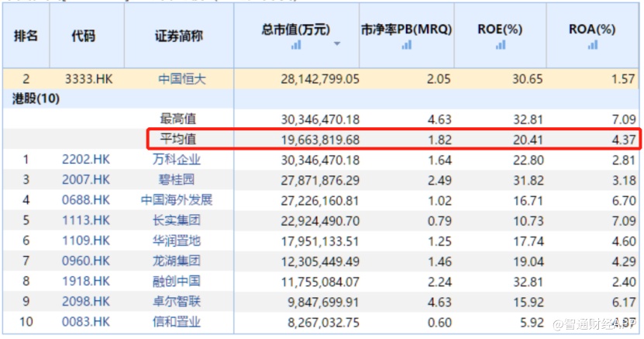Open stock link 卓尔智联
Image resolution: width=644 pixels, height=339 pixels.
point(177,301)
